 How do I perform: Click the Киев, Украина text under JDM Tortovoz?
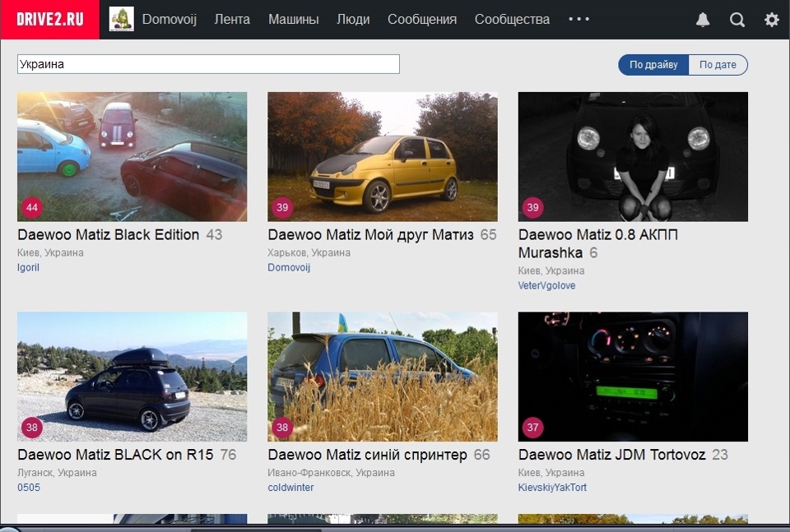click(551, 473)
